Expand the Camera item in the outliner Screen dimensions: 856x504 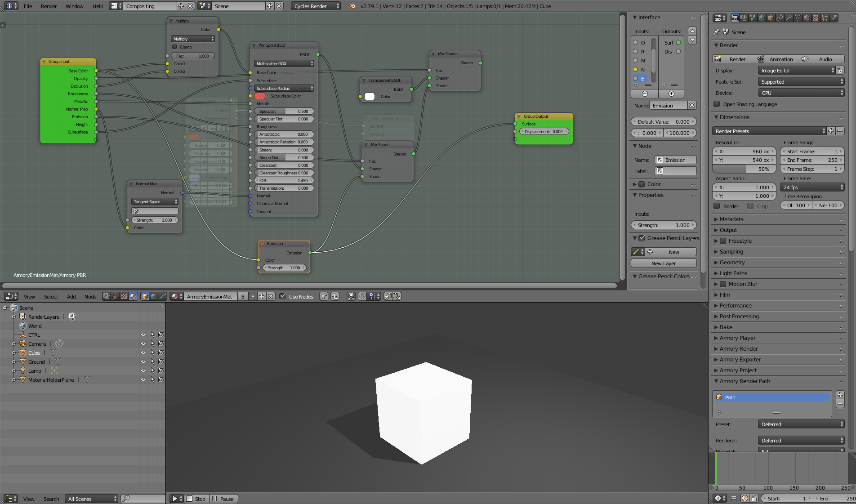coord(13,344)
